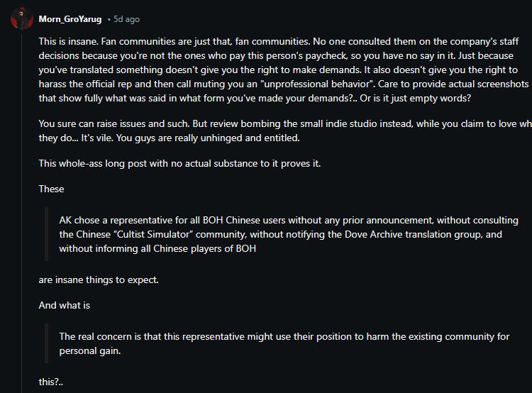Click the quoted phrase "unprofessional behavior"
The image size is (532, 393).
pos(318,84)
